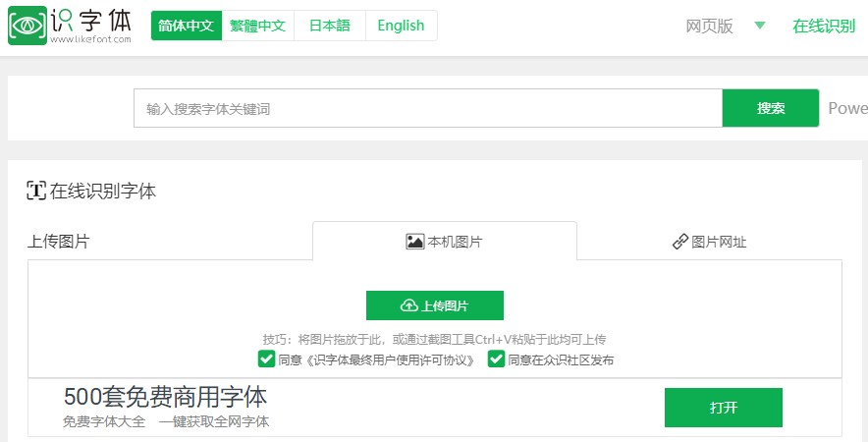This screenshot has width=868, height=442.
Task: Click the 识字体 www.likefont.com site name
Action: 90,26
